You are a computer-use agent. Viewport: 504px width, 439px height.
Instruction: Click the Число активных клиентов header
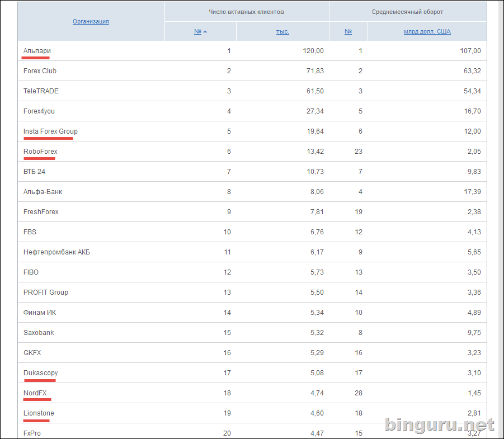pos(247,12)
